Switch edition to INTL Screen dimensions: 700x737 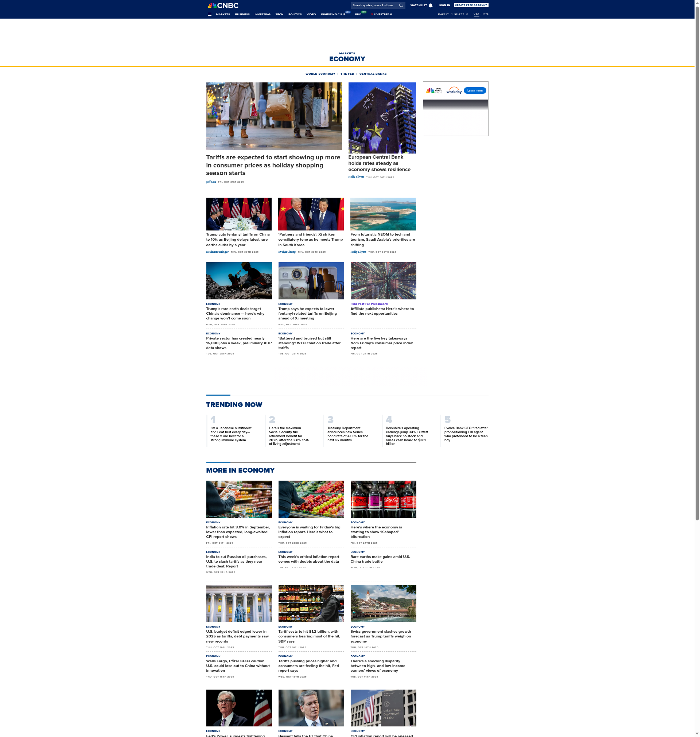tap(485, 14)
